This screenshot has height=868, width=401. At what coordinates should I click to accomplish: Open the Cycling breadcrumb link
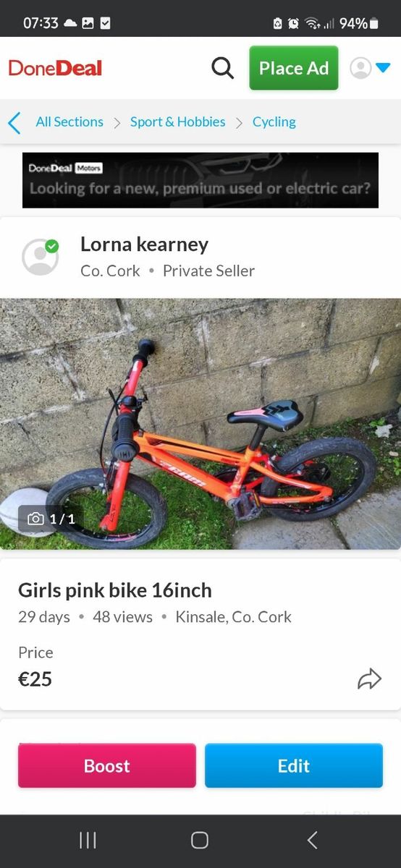tap(274, 122)
